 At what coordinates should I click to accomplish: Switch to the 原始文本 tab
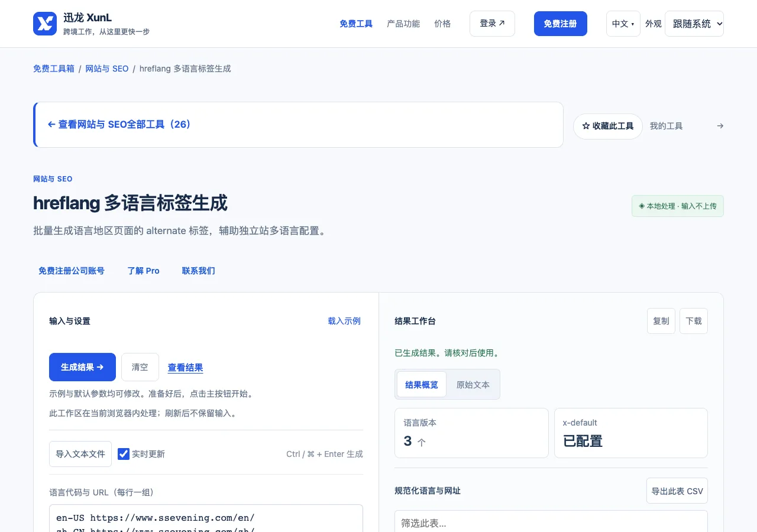[x=473, y=384]
